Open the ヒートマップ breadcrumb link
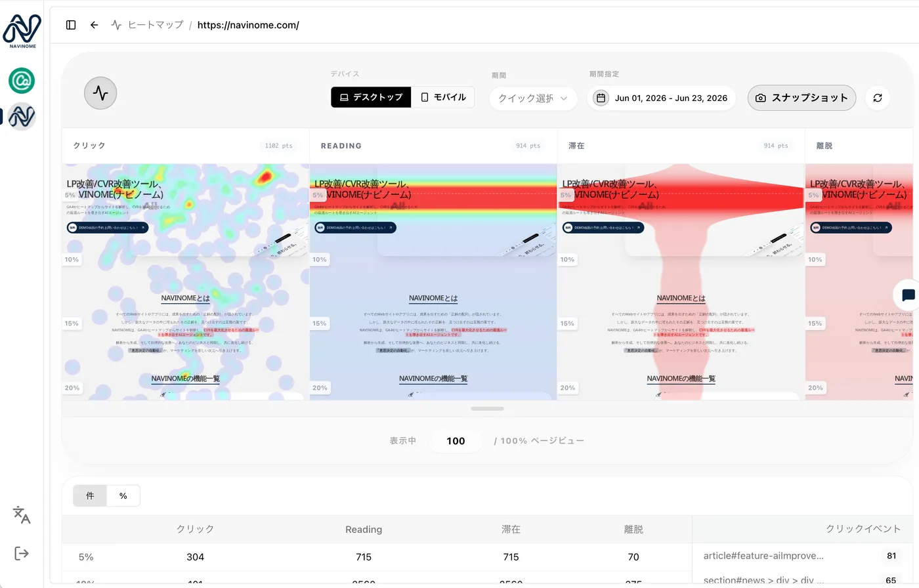Image resolution: width=919 pixels, height=588 pixels. 156,25
